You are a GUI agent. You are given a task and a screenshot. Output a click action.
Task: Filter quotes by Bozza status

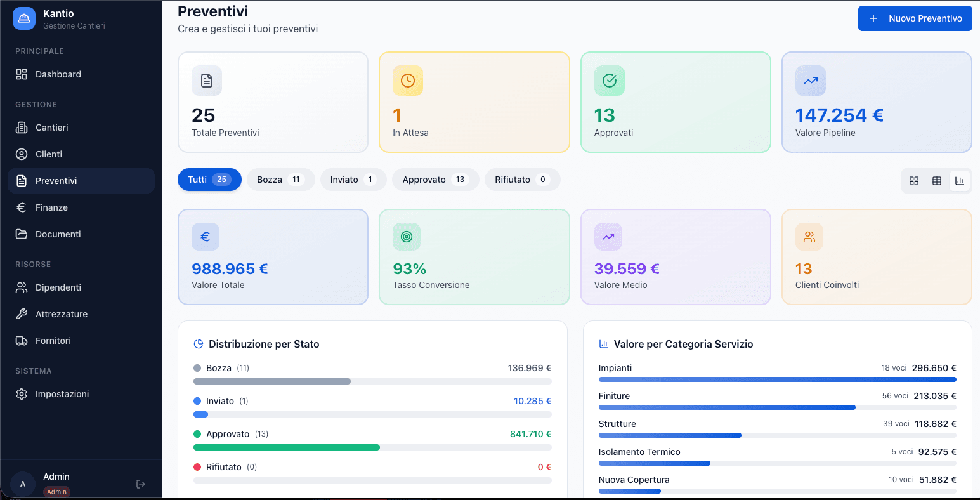click(281, 180)
